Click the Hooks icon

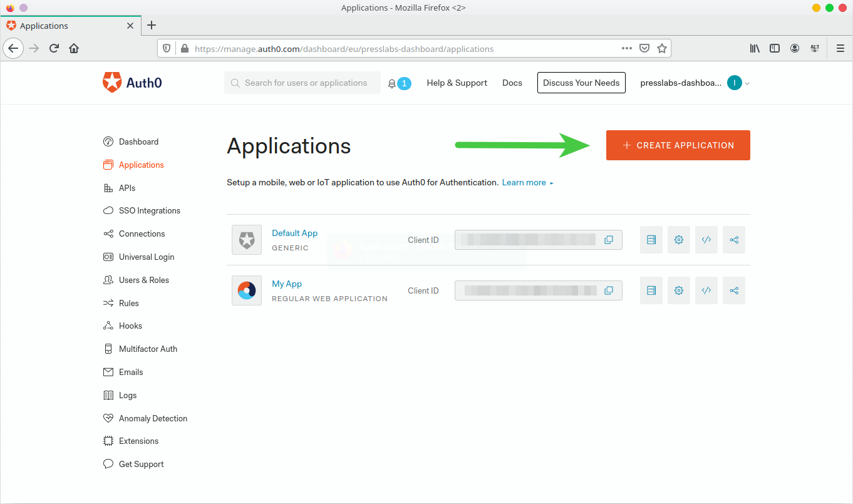pos(108,326)
